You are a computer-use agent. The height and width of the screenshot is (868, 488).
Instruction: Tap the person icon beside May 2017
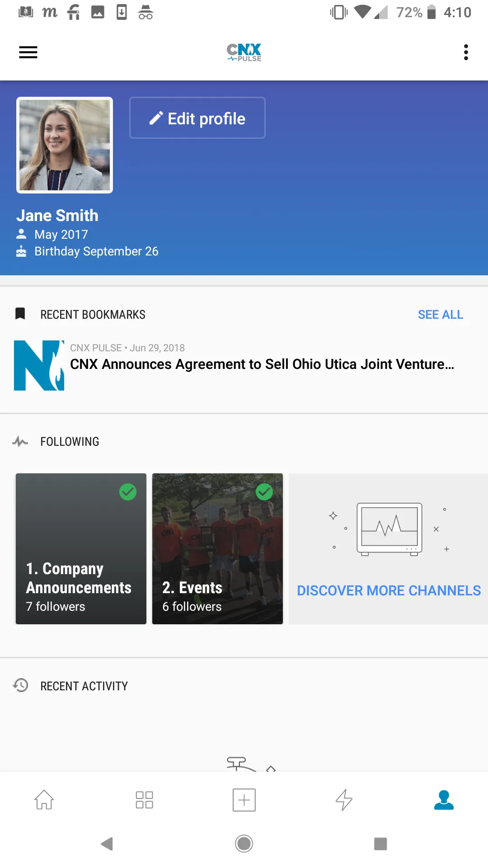point(21,234)
